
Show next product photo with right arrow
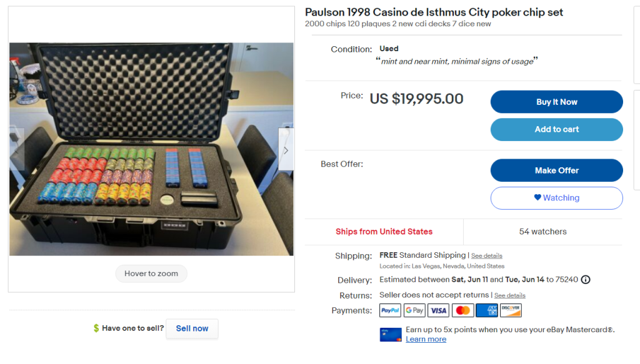coord(286,150)
